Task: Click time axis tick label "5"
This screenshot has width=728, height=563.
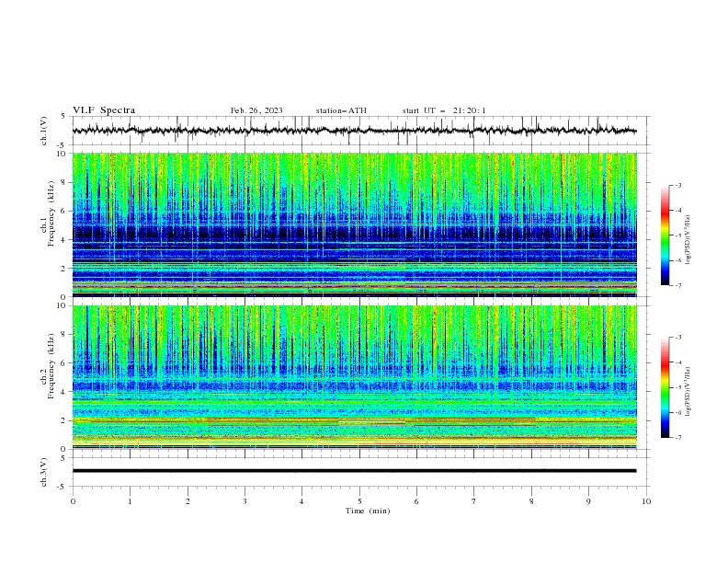Action: (359, 501)
